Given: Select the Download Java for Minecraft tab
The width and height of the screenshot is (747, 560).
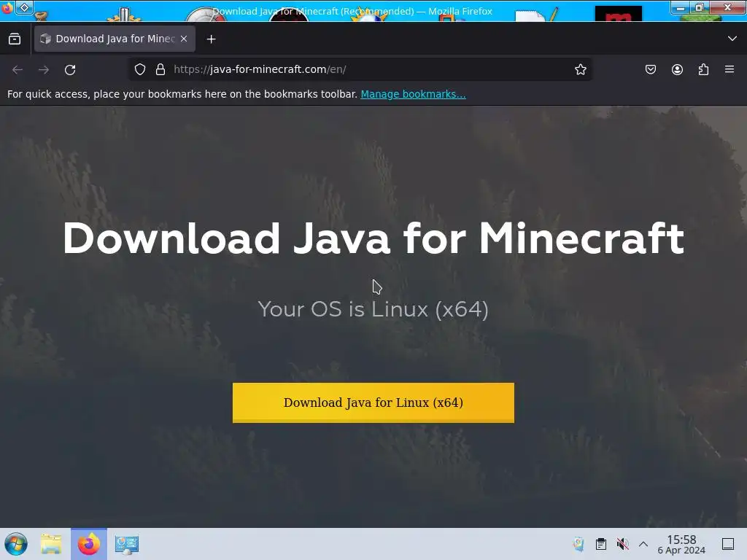Looking at the screenshot, I should pyautogui.click(x=115, y=39).
